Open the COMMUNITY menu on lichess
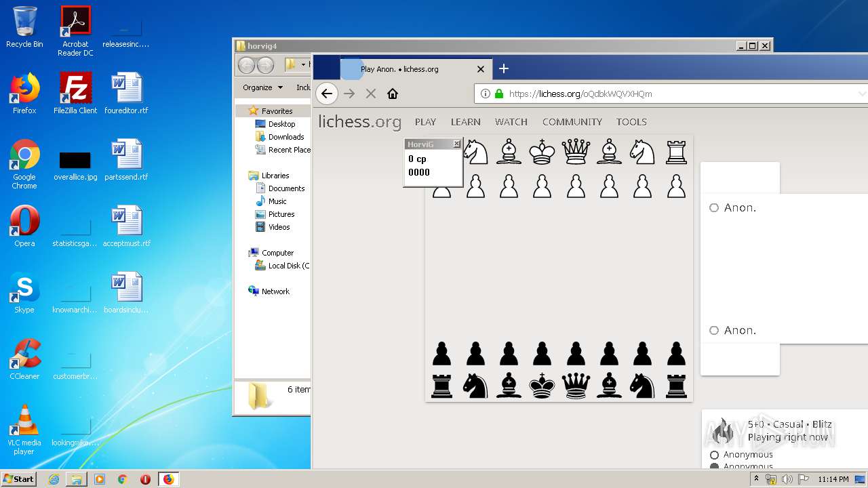This screenshot has height=488, width=868. (572, 122)
